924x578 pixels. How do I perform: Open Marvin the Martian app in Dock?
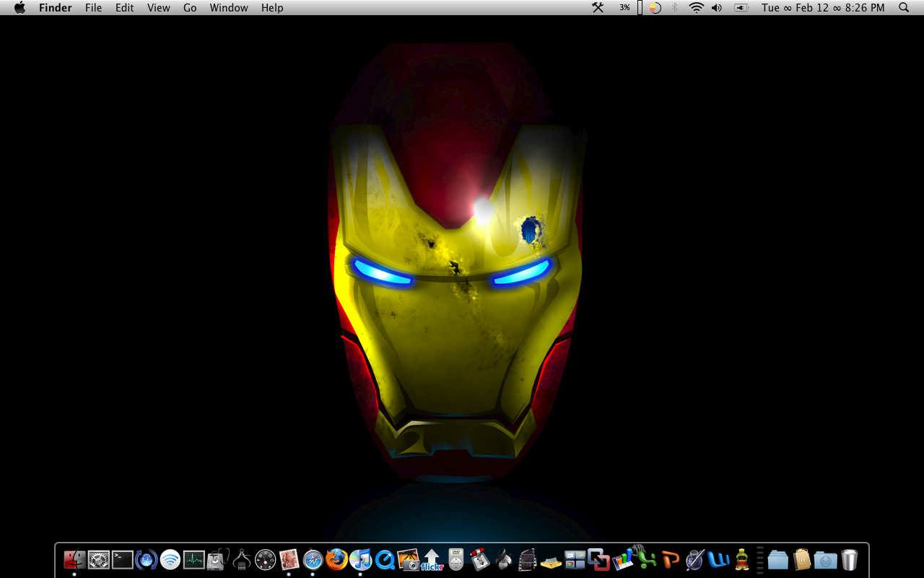click(742, 559)
